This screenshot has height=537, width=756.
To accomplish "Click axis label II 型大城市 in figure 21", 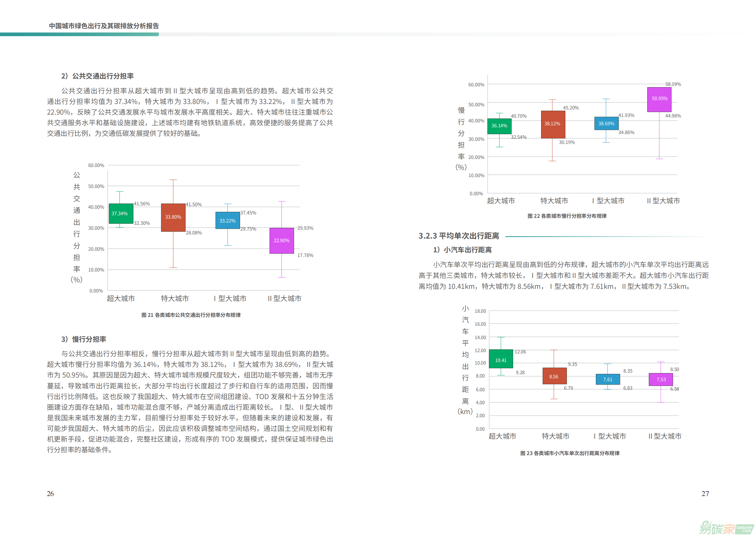I will 285,299.
